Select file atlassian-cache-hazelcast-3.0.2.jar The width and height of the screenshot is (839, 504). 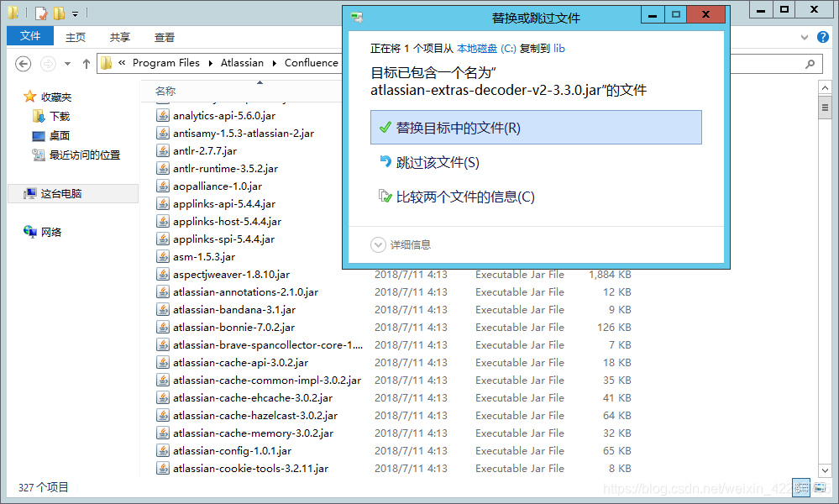point(255,416)
